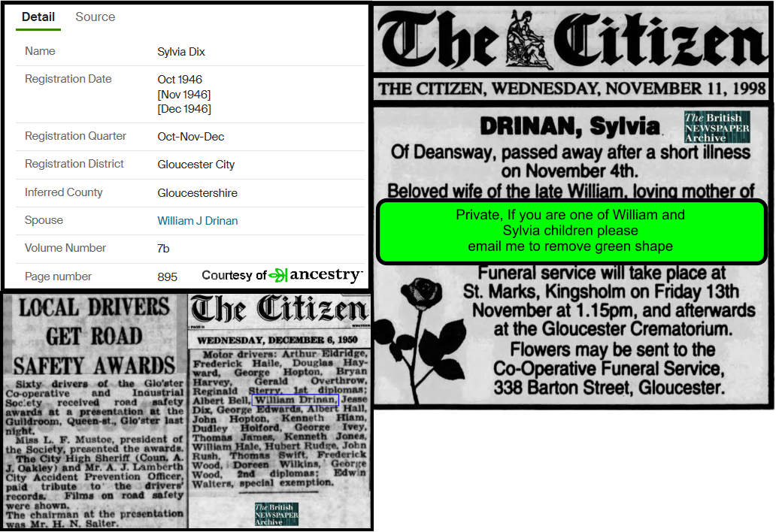Open the William J Drinan spouse link
The height and width of the screenshot is (532, 779).
(x=198, y=221)
